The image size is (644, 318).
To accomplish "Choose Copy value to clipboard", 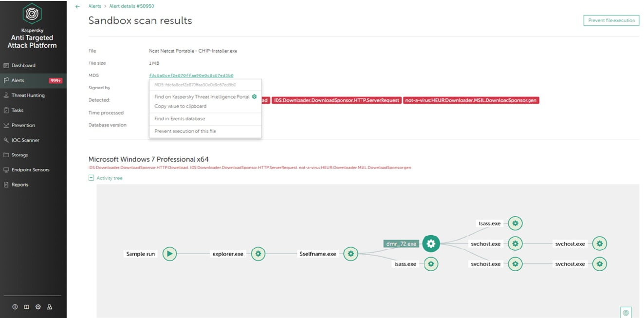I will click(181, 106).
